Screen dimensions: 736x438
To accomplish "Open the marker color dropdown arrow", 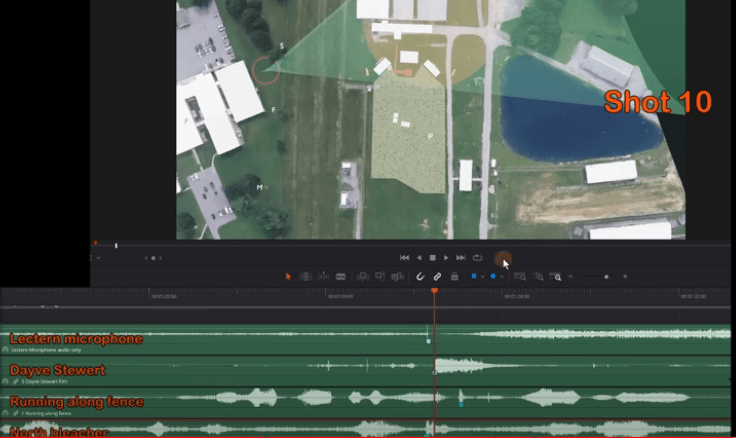I will click(503, 276).
